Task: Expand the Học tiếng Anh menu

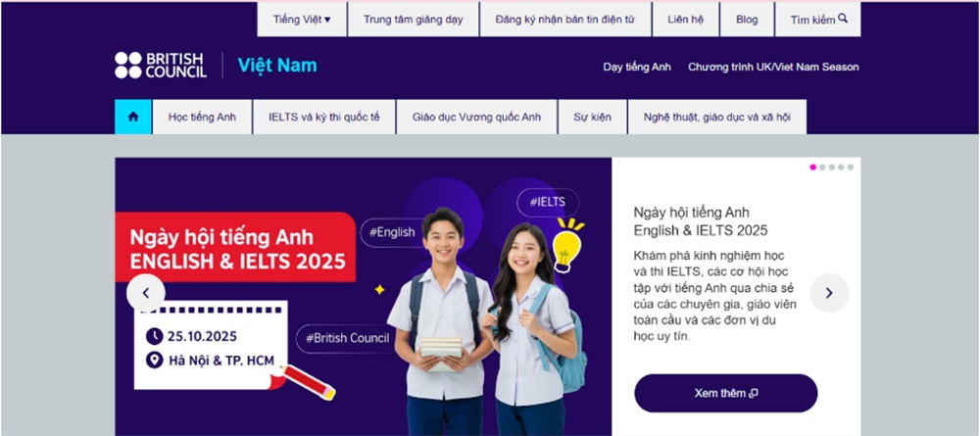Action: [202, 117]
